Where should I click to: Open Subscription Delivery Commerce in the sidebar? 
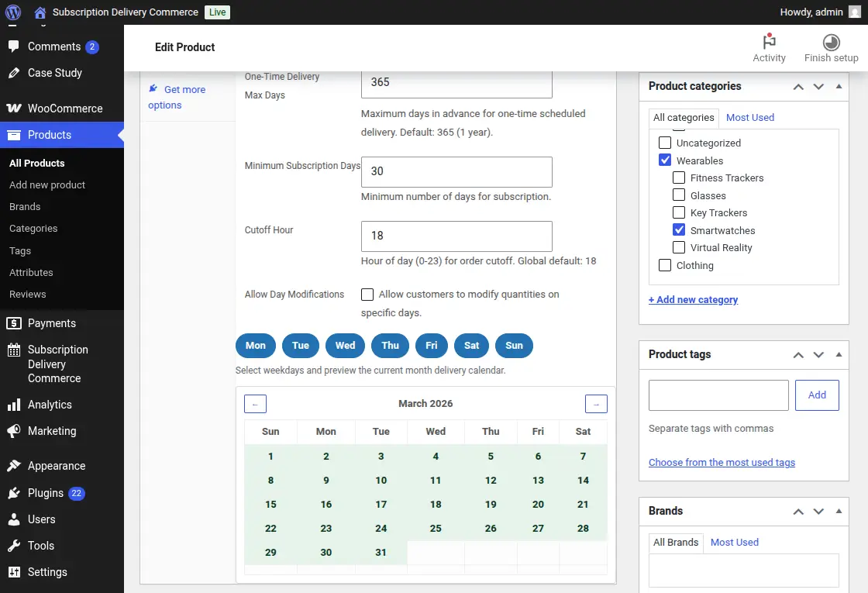point(56,364)
